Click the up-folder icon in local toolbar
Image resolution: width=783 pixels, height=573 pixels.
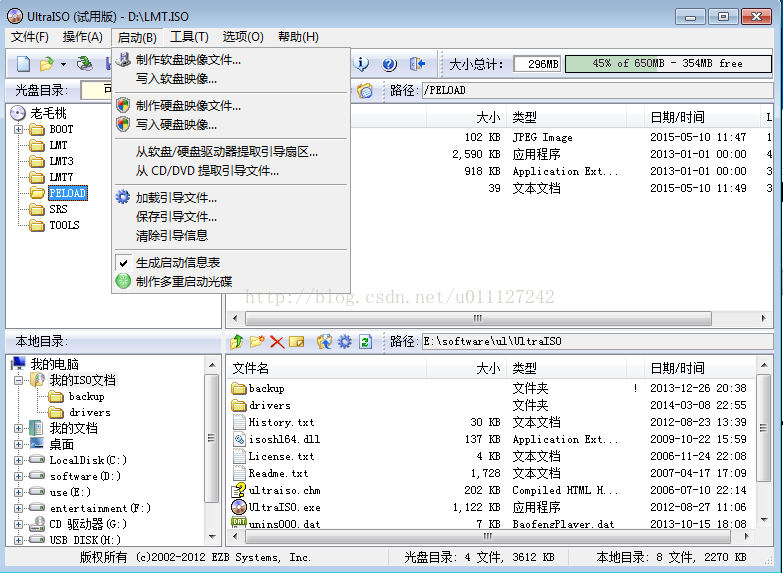click(237, 342)
